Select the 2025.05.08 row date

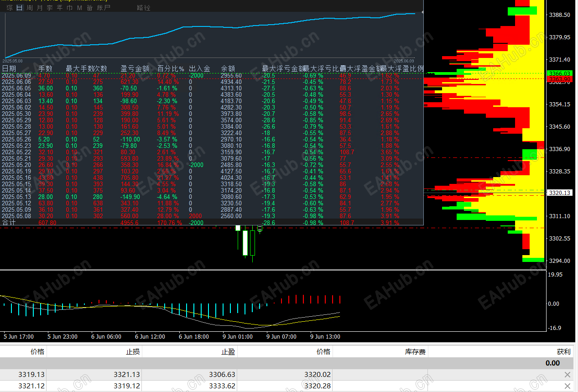(x=16, y=216)
